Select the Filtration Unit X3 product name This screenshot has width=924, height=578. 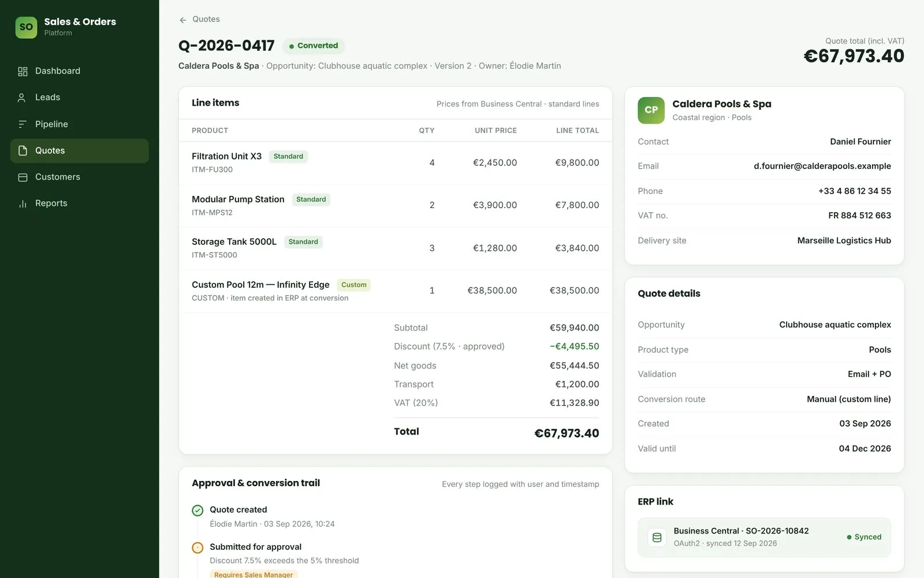pyautogui.click(x=226, y=156)
